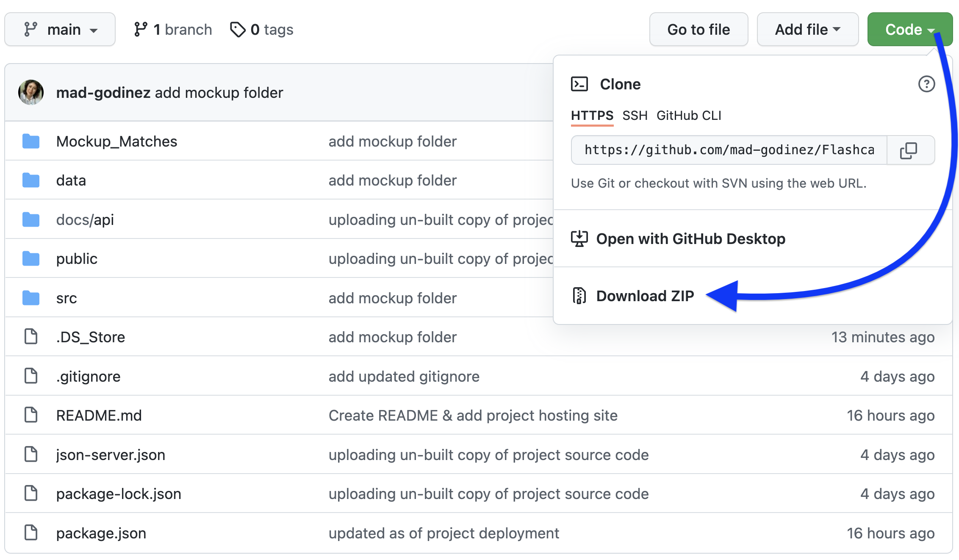
Task: Click the help question mark in Clone panel
Action: (x=926, y=84)
